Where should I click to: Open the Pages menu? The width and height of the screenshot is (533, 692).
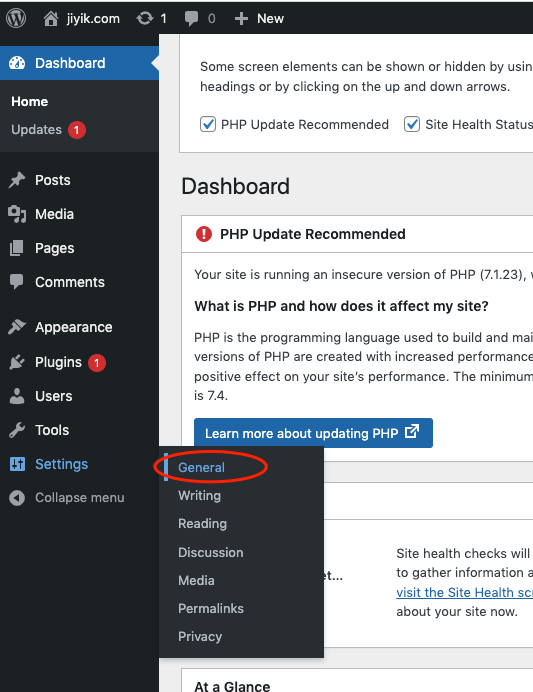tap(55, 248)
